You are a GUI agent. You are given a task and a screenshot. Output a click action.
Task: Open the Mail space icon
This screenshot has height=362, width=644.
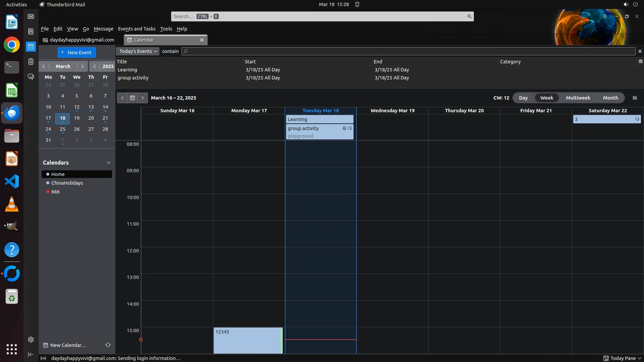click(31, 16)
